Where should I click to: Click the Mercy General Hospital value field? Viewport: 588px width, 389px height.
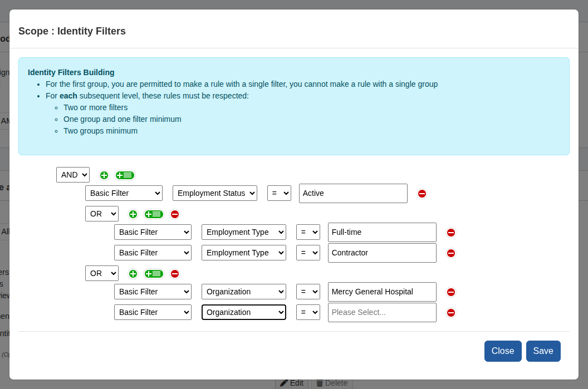click(x=382, y=292)
